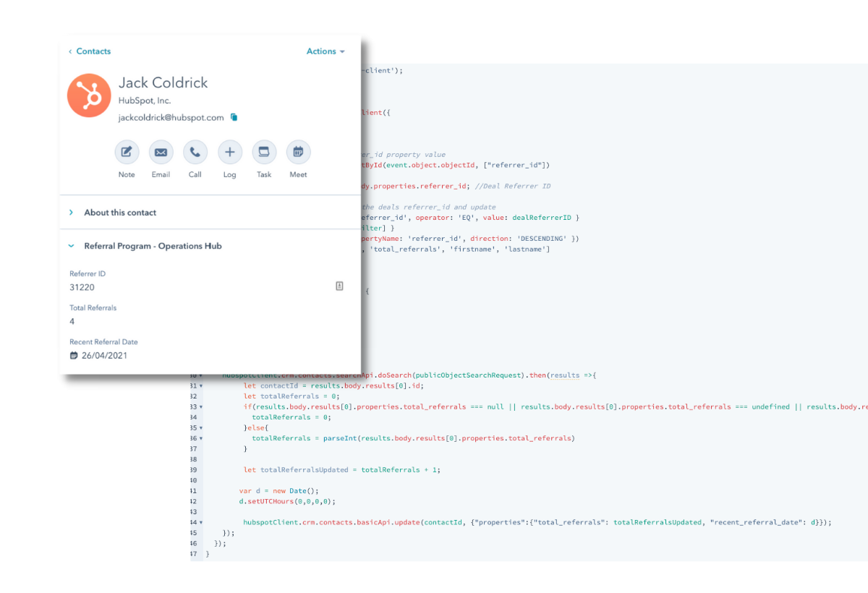Image resolution: width=868 pixels, height=593 pixels.
Task: Fold code at line 31 arrow
Action: [x=201, y=386]
